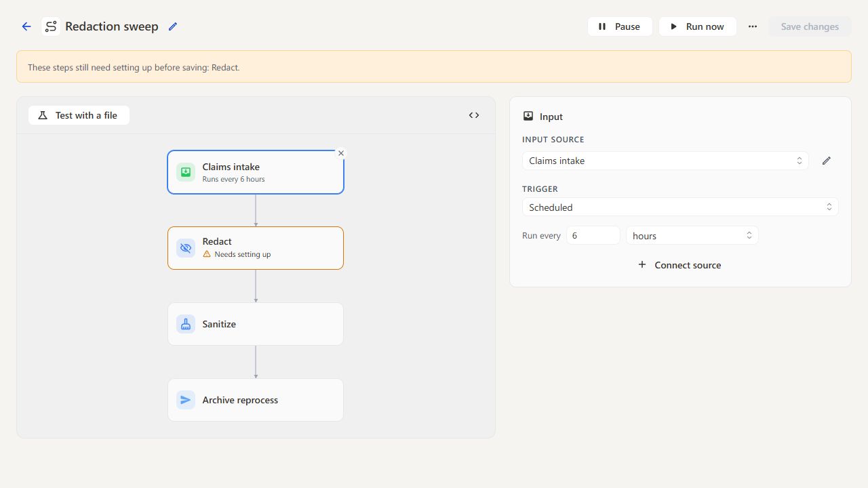Click the 'INPUT SOURCE' label
This screenshot has height=488, width=868.
[x=553, y=140]
